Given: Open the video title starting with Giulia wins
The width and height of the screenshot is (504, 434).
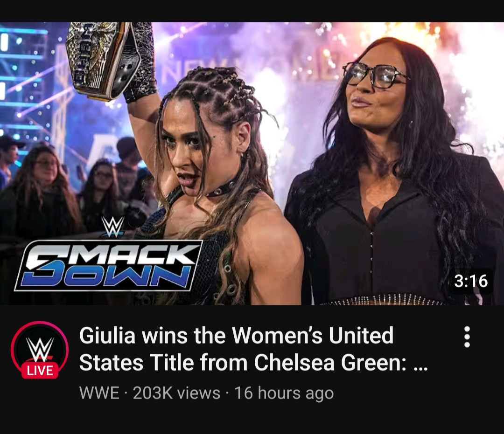Looking at the screenshot, I should pos(253,349).
